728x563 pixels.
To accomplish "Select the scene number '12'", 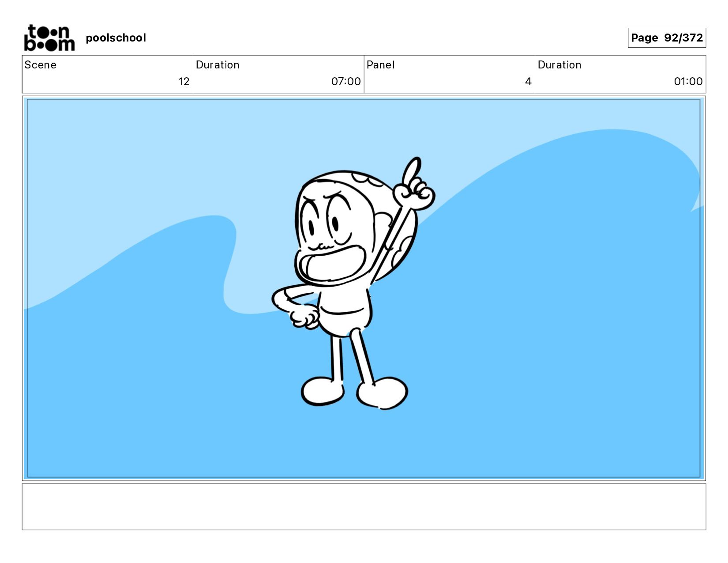I will (184, 82).
